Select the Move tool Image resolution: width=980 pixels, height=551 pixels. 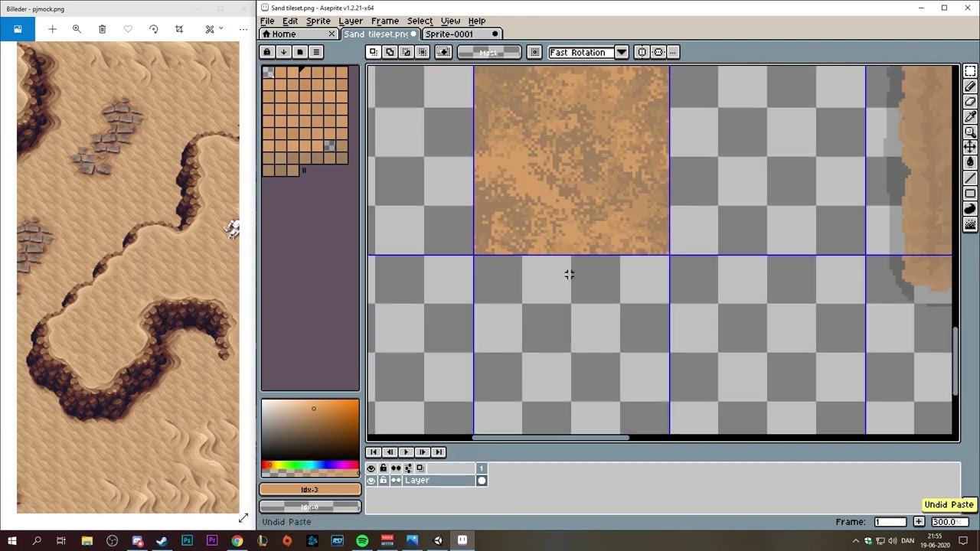tap(970, 147)
